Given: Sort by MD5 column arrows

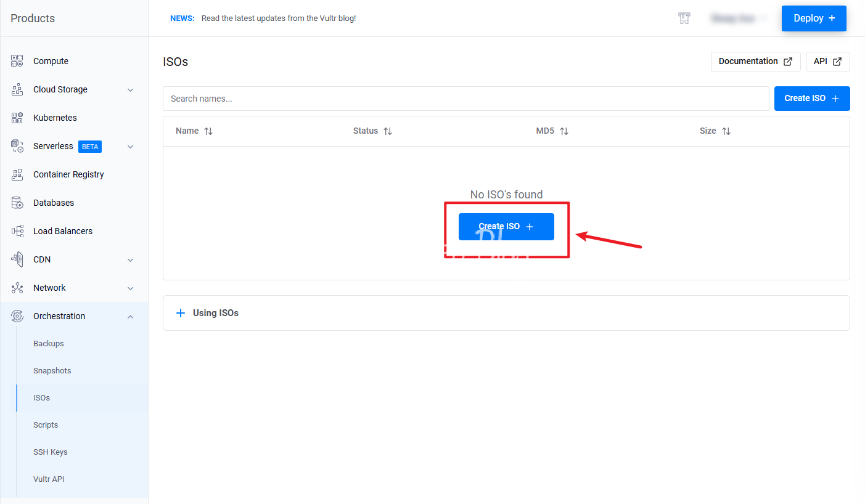Looking at the screenshot, I should tap(564, 131).
